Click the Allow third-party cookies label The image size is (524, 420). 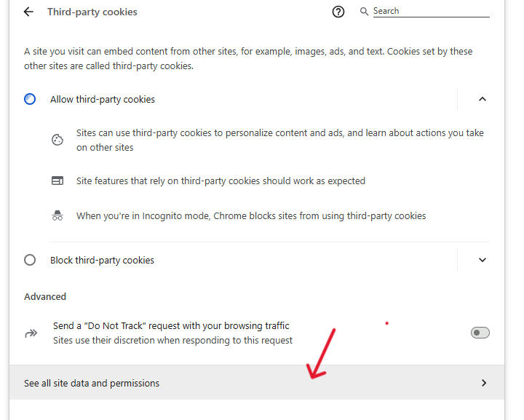tap(103, 99)
